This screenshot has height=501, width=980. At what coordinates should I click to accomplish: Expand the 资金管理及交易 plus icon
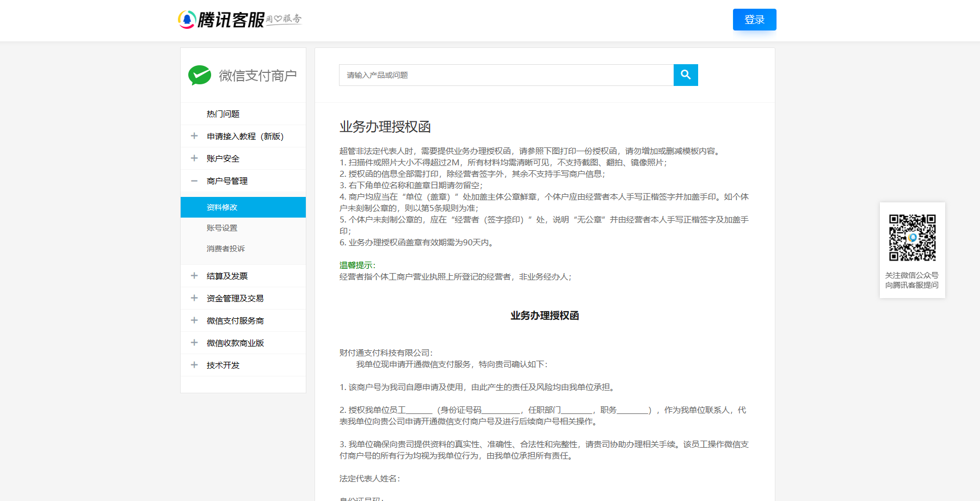194,298
